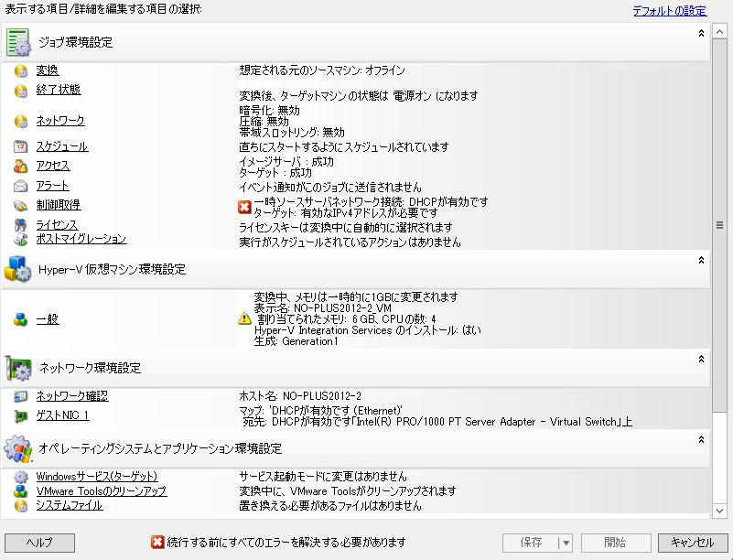Click the ゲストNIC 1 network card icon
The height and width of the screenshot is (560, 733).
coord(20,416)
